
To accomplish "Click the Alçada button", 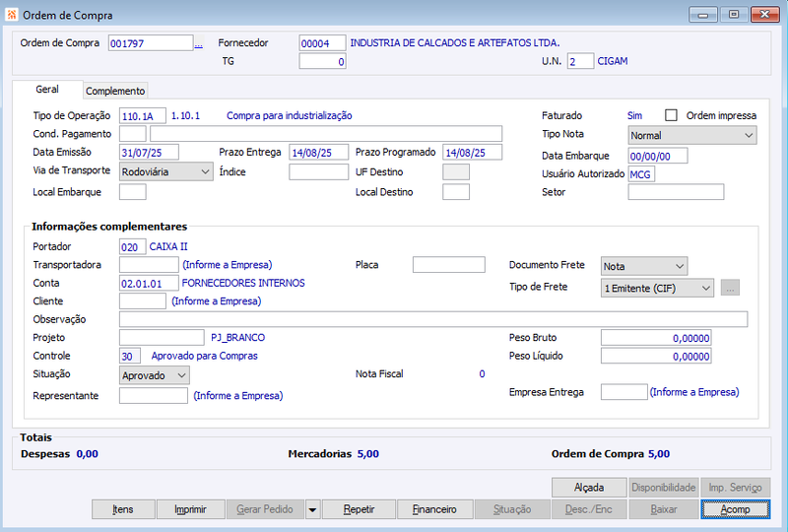I will point(589,488).
